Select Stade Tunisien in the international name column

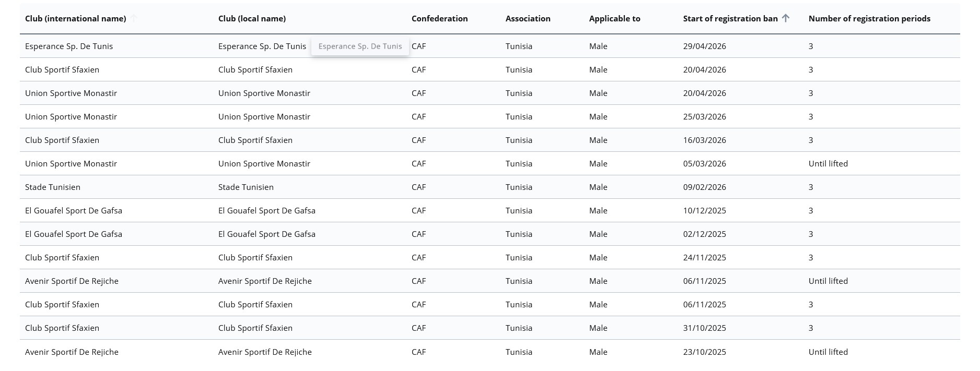click(x=53, y=187)
